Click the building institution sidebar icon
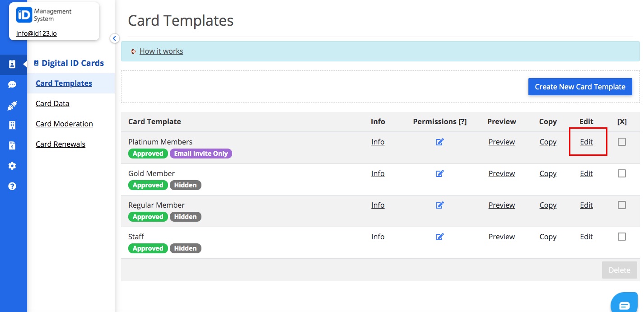The height and width of the screenshot is (312, 644). click(12, 125)
